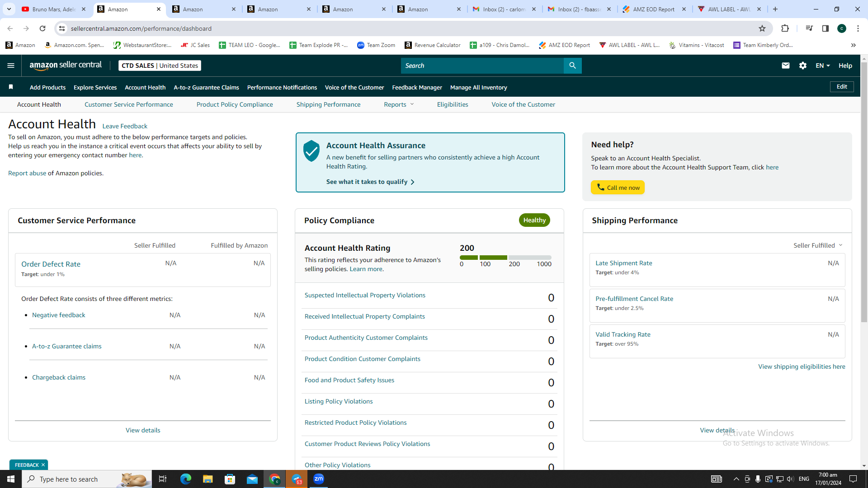Expand hidden bookmarks chevron
Screen dimensions: 868x488
pyautogui.click(x=854, y=45)
